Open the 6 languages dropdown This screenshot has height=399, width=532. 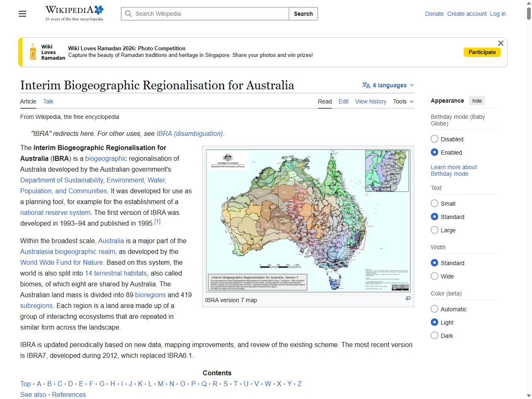(x=387, y=85)
